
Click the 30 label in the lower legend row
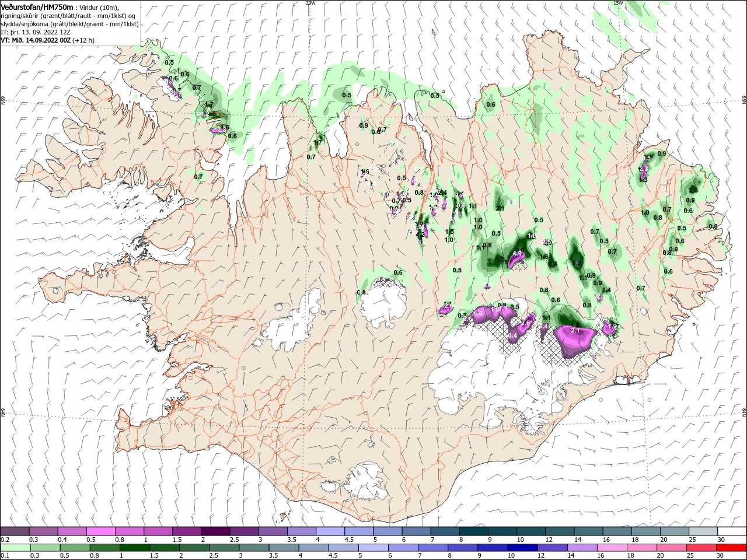pyautogui.click(x=721, y=556)
